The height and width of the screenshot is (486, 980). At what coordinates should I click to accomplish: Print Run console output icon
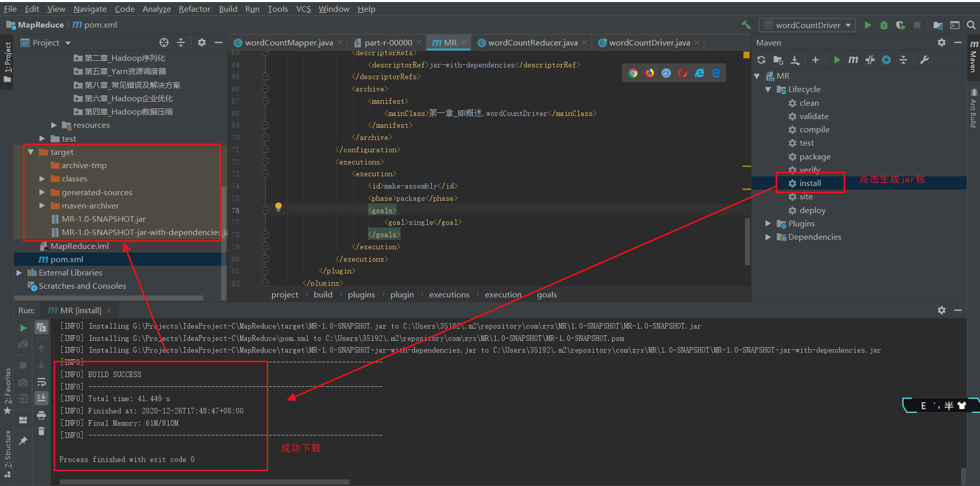coord(41,415)
